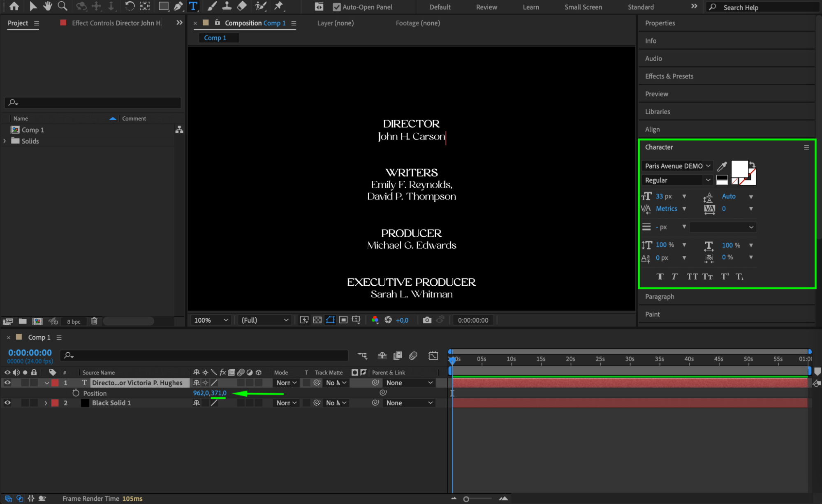
Task: Enable Faux Bold text style
Action: (660, 277)
